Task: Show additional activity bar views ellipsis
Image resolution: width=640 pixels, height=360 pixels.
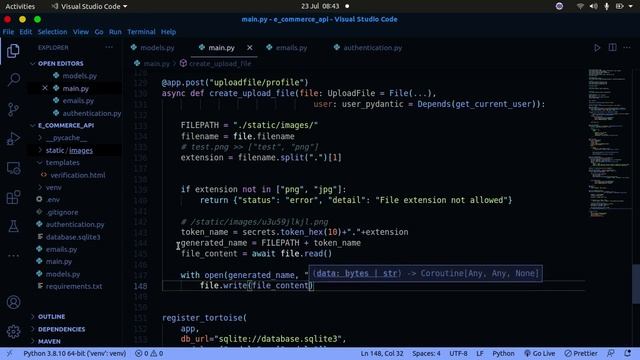Action: pos(13,256)
